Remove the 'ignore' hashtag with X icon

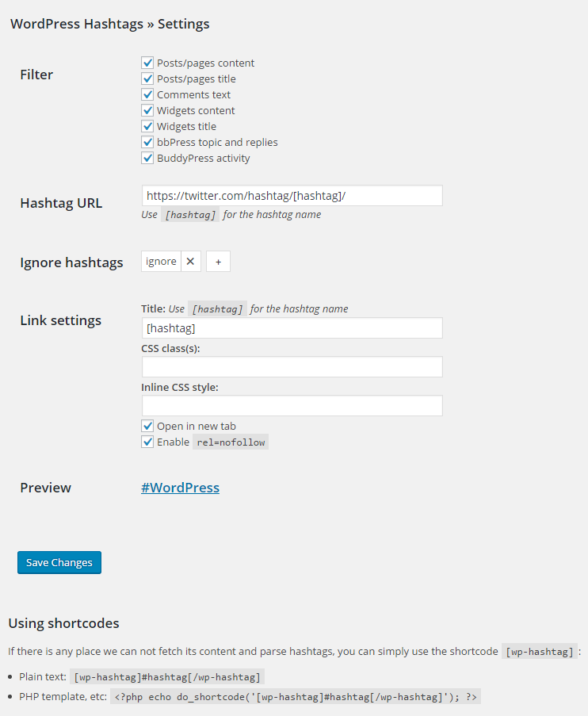pyautogui.click(x=191, y=261)
